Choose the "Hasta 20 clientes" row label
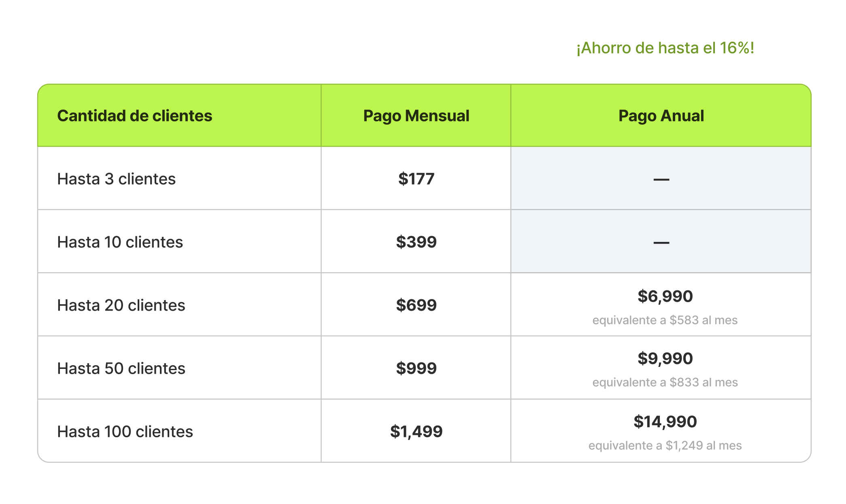This screenshot has width=846, height=504. coord(121,305)
